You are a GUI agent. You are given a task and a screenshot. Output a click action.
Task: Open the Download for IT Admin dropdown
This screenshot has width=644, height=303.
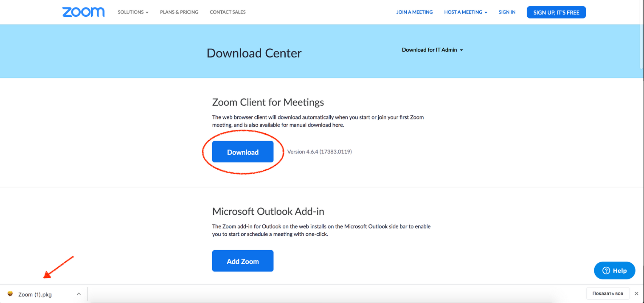pyautogui.click(x=432, y=50)
